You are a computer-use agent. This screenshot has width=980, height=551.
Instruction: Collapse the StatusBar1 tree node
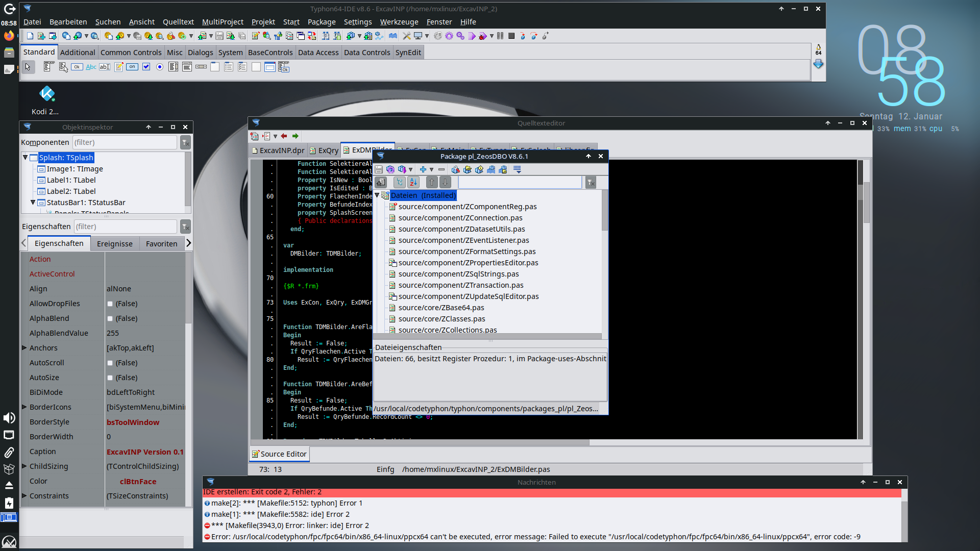point(33,203)
